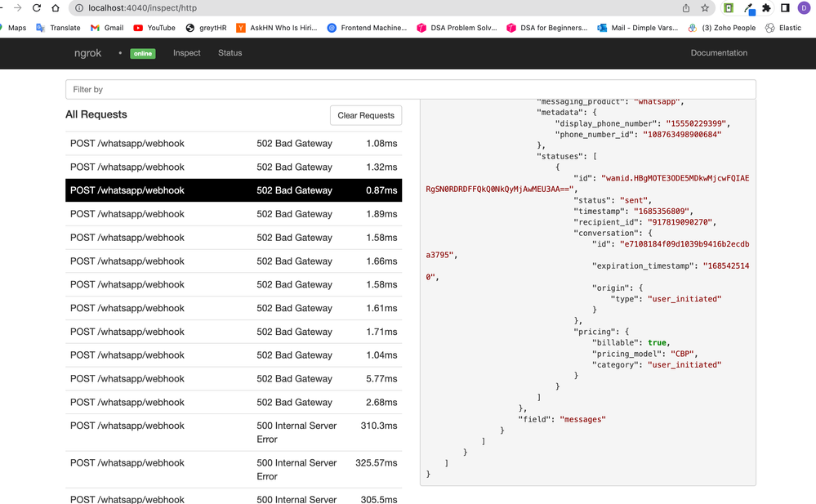
Task: Click the "expiration_timestamp" key
Action: [x=644, y=266]
